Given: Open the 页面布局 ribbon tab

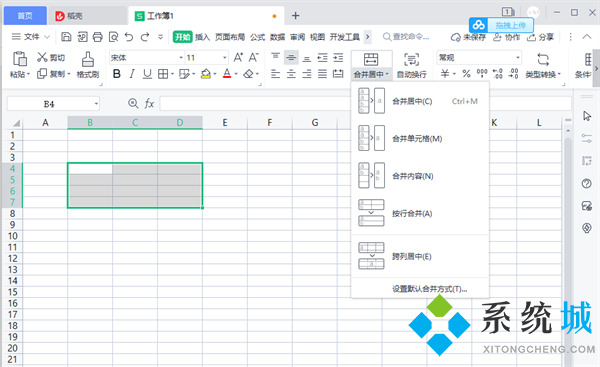Looking at the screenshot, I should coord(230,37).
